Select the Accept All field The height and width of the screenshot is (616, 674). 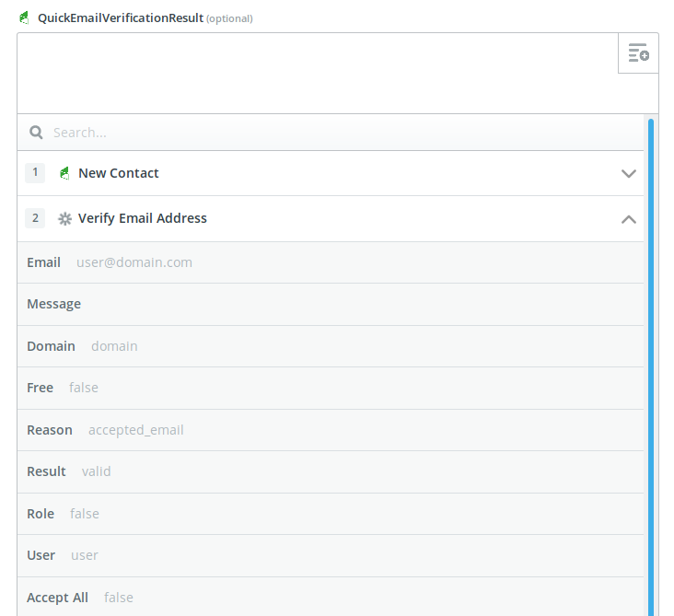(x=331, y=597)
